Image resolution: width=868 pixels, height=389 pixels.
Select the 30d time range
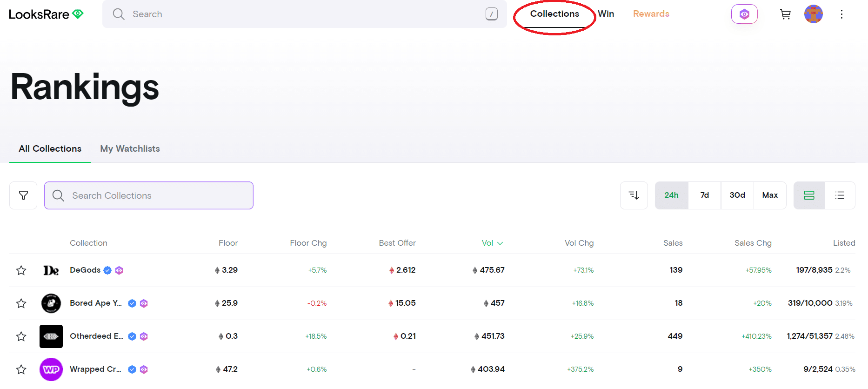(737, 195)
